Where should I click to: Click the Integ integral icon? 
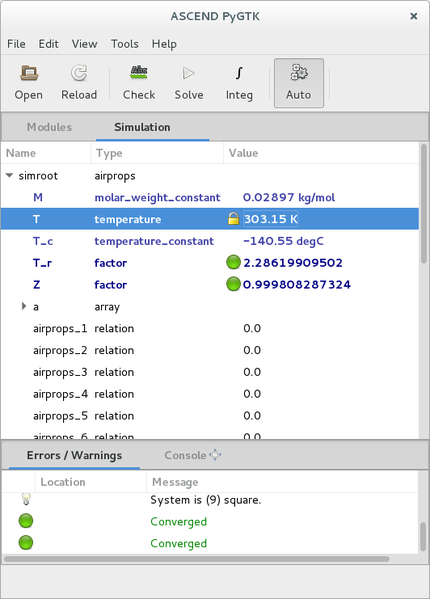click(239, 73)
